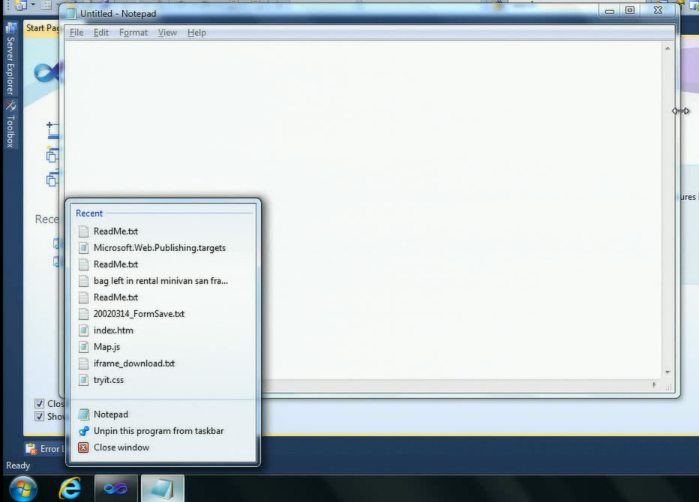Unpin this program from taskbar
The image size is (699, 502).
coord(163,431)
